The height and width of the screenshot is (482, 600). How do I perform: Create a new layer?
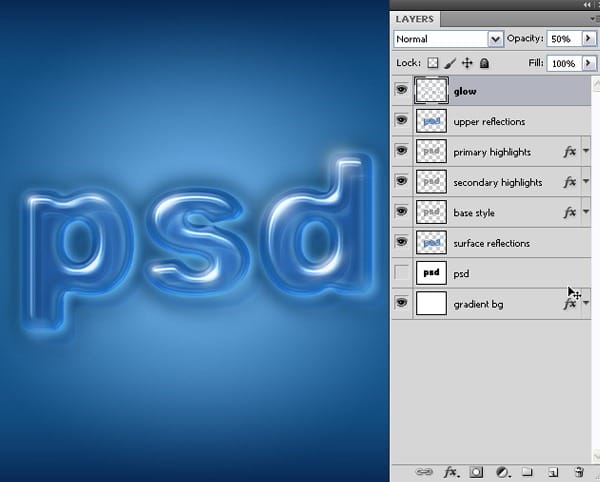[x=553, y=472]
